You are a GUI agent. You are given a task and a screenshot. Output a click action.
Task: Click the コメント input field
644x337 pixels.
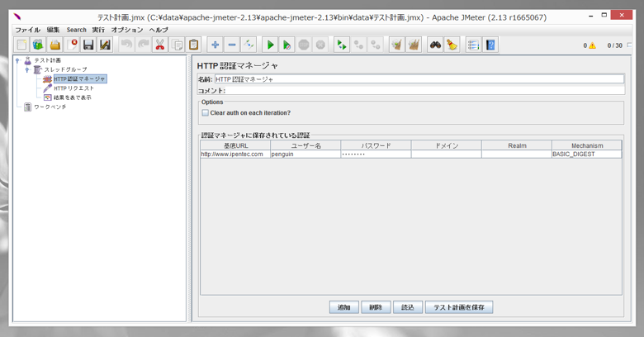[x=425, y=90]
